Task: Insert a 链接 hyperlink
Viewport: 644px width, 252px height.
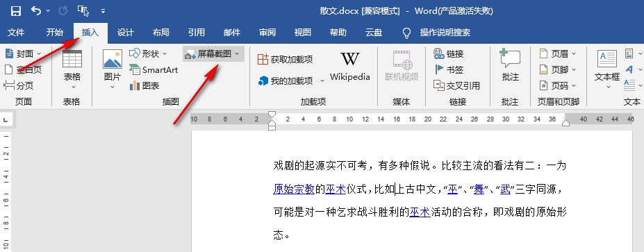Action: point(449,53)
